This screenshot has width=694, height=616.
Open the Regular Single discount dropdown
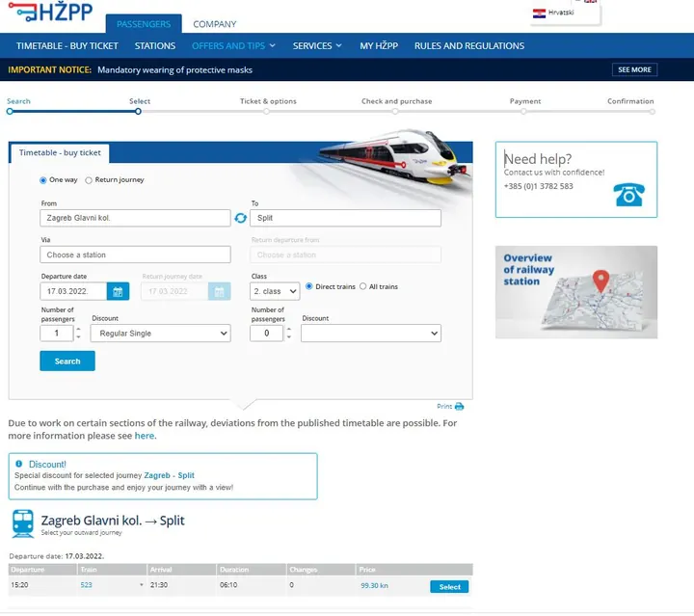pyautogui.click(x=161, y=334)
